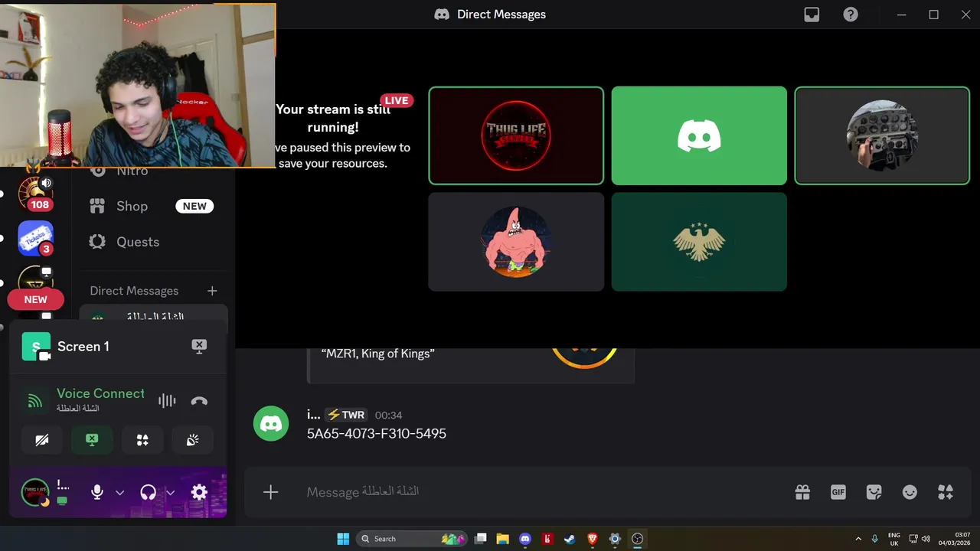Open the Tickets server with 3 badge
The height and width of the screenshot is (551, 980).
[35, 238]
